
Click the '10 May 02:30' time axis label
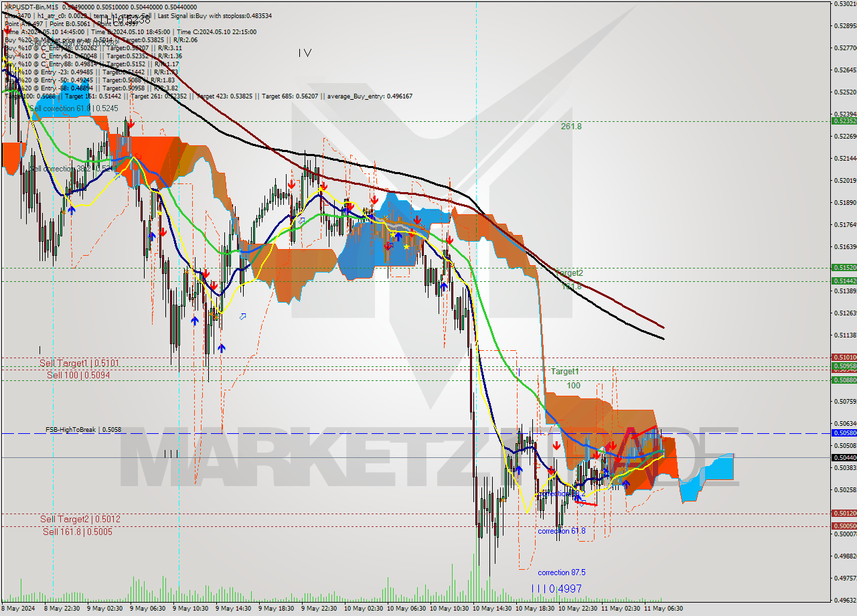pyautogui.click(x=364, y=609)
